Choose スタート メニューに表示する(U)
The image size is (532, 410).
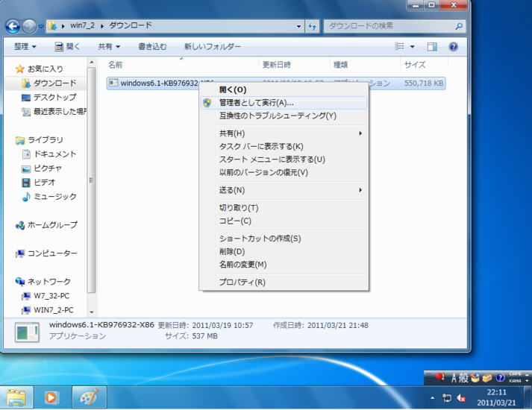click(284, 160)
